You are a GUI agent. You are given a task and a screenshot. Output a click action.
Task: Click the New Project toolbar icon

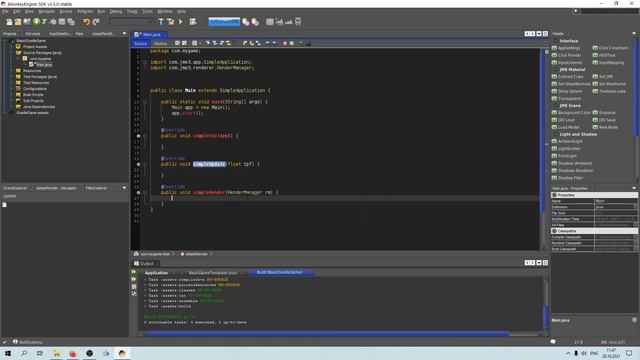(x=18, y=22)
